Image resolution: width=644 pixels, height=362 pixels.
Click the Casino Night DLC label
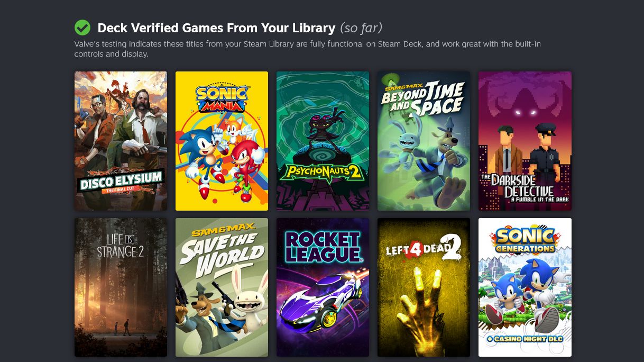point(525,339)
